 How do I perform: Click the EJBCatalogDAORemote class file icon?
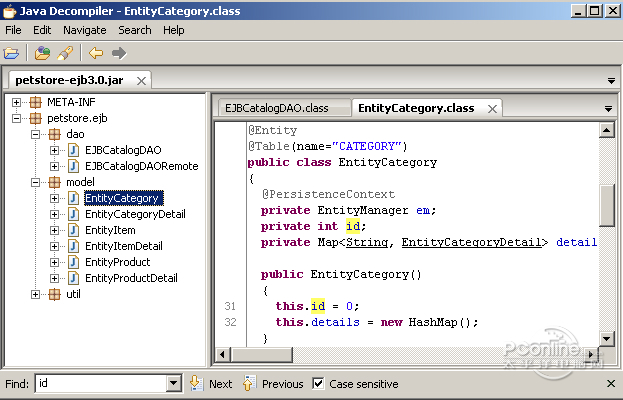(x=74, y=166)
